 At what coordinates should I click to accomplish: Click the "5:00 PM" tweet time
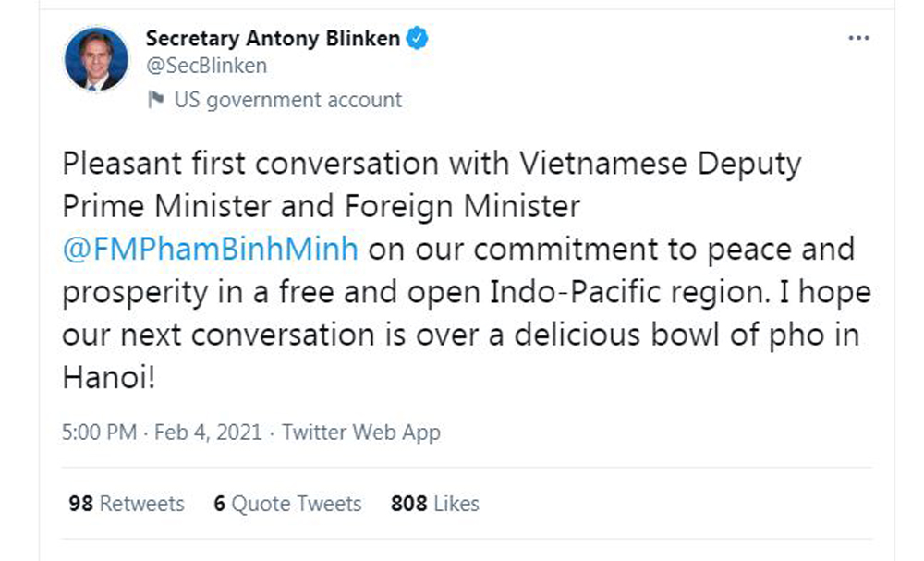(100, 432)
